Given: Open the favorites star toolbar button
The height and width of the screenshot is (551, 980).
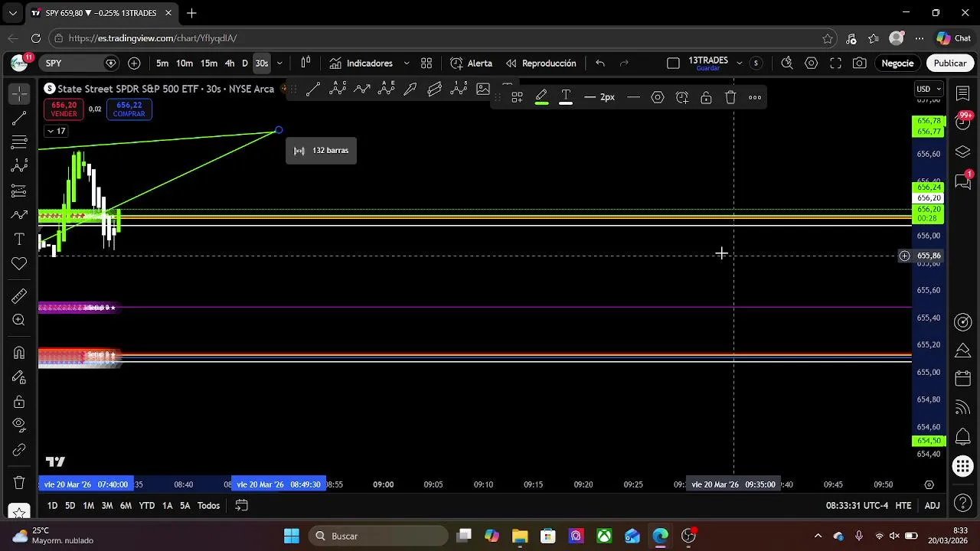Looking at the screenshot, I should (19, 511).
